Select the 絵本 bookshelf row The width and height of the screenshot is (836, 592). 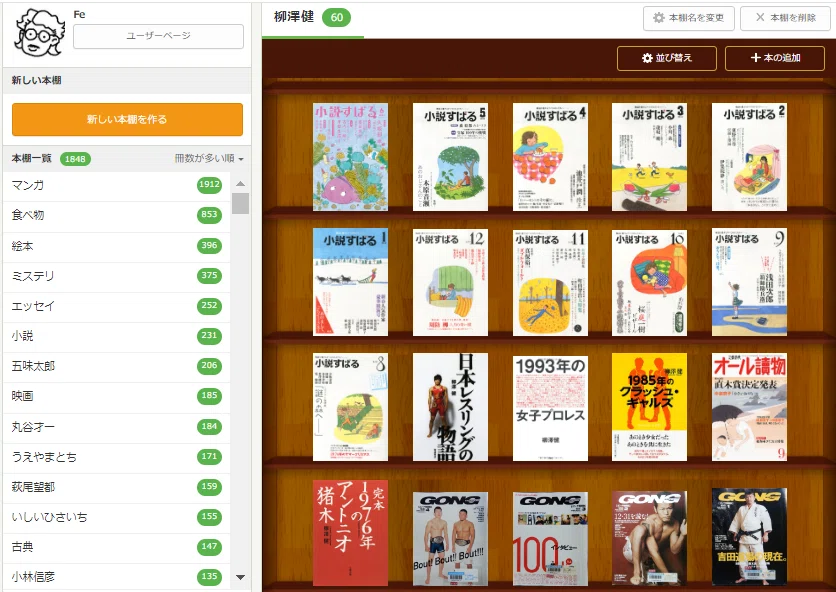click(117, 246)
